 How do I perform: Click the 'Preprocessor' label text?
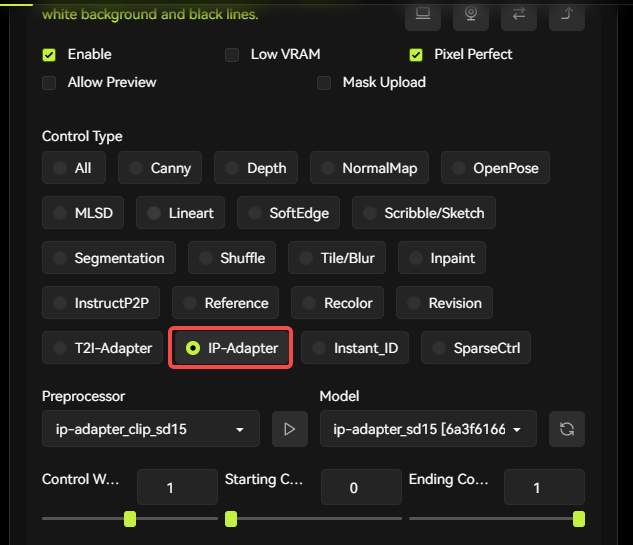84,396
